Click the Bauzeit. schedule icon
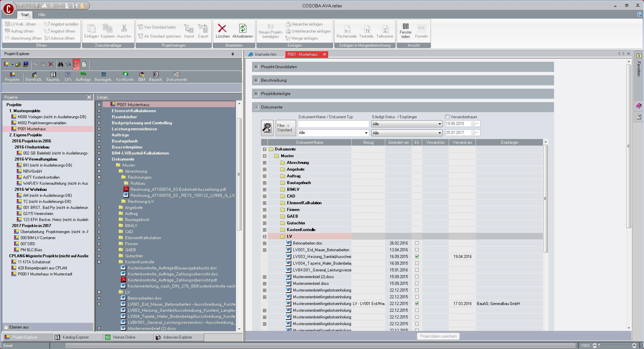Image resolution: width=644 pixels, height=349 pixels. point(156,75)
